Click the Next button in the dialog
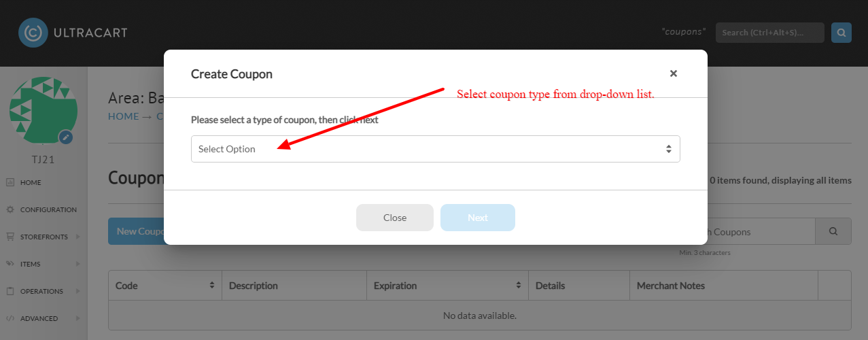The height and width of the screenshot is (340, 868). click(478, 218)
